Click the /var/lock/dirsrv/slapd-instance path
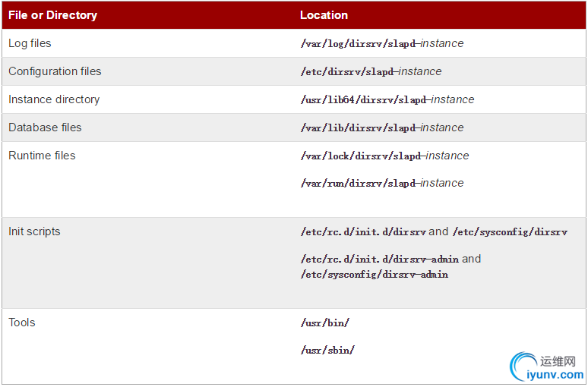588x387 pixels. coord(384,156)
